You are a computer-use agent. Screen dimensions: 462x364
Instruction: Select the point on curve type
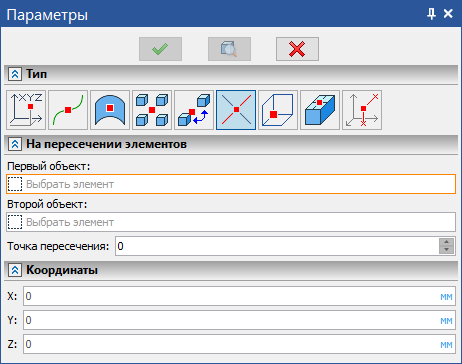tap(68, 110)
